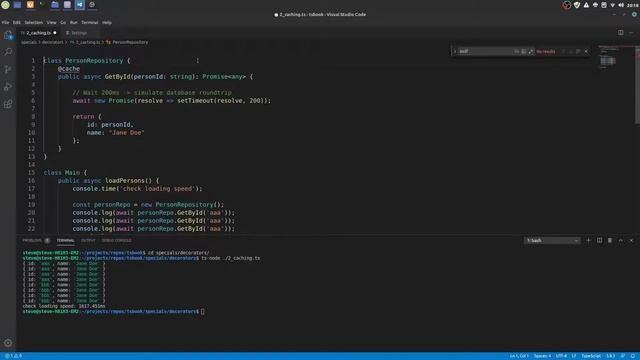
Task: Kill the terminal with the trash icon
Action: (610, 240)
